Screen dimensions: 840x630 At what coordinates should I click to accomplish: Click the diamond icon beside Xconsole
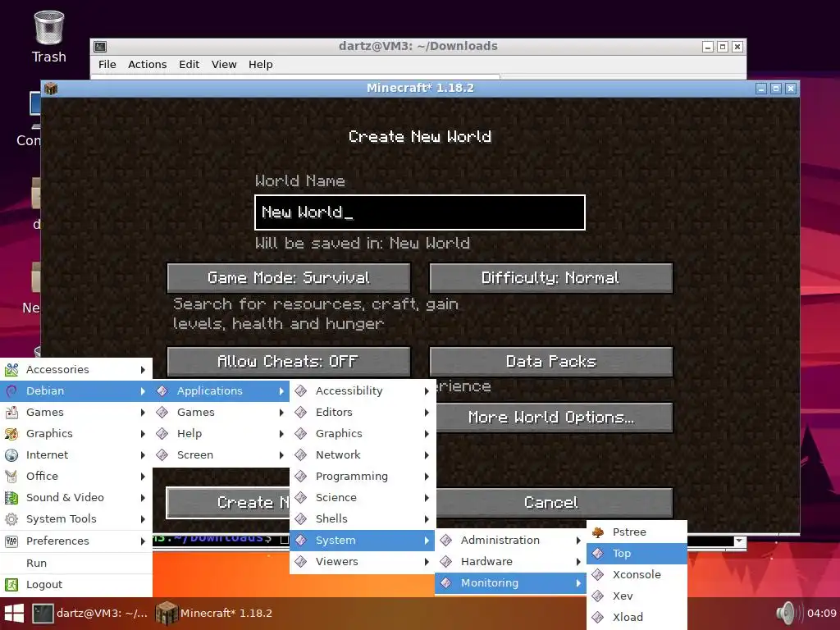(x=598, y=575)
